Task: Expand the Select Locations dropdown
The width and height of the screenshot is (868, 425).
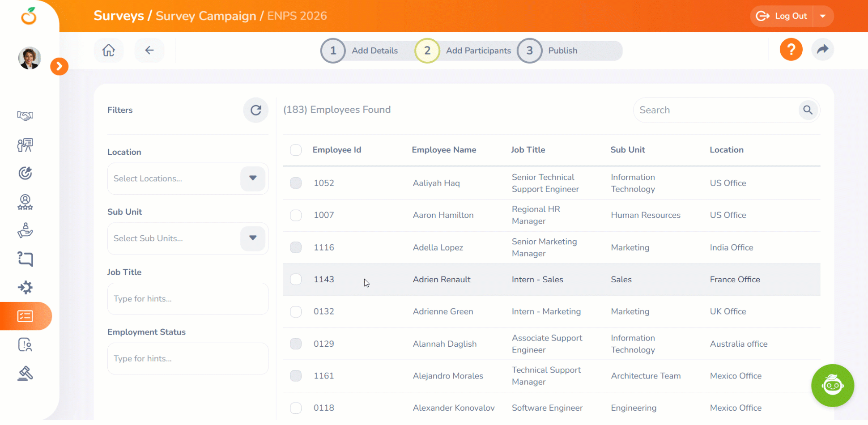Action: (x=253, y=178)
